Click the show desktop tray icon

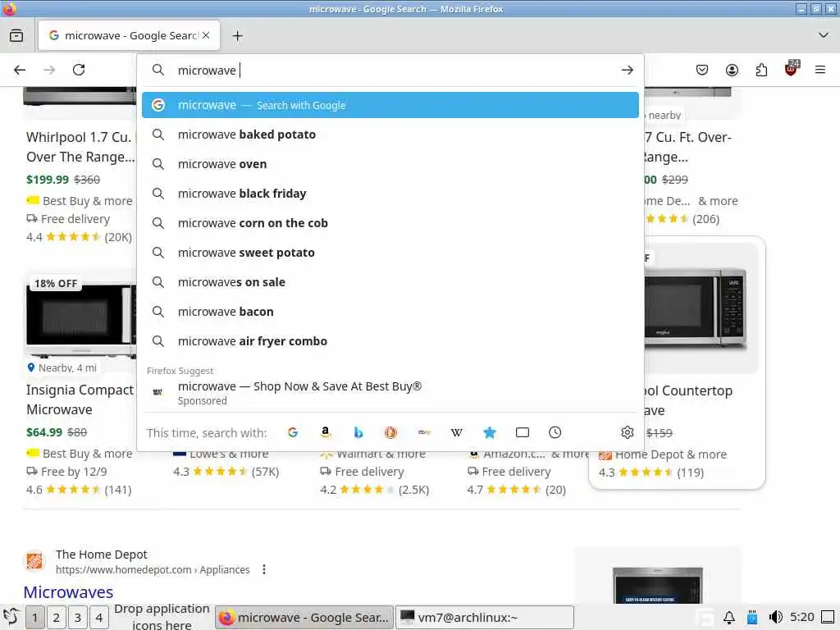828,617
